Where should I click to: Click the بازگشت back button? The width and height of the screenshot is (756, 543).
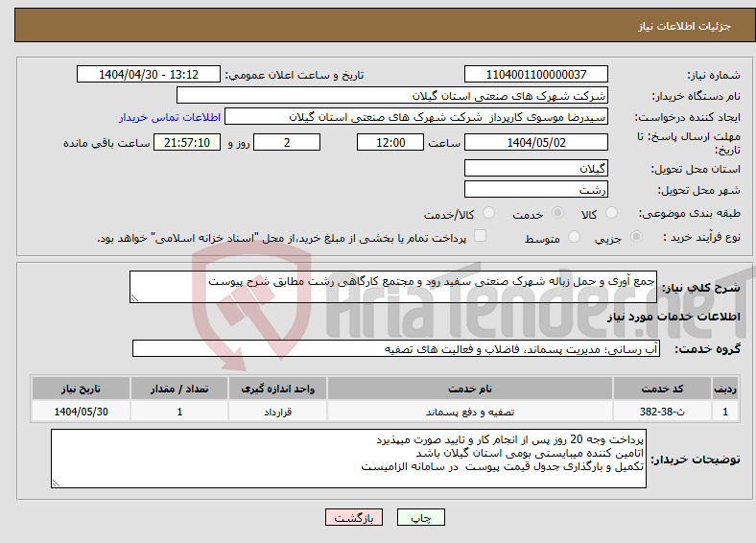[354, 517]
